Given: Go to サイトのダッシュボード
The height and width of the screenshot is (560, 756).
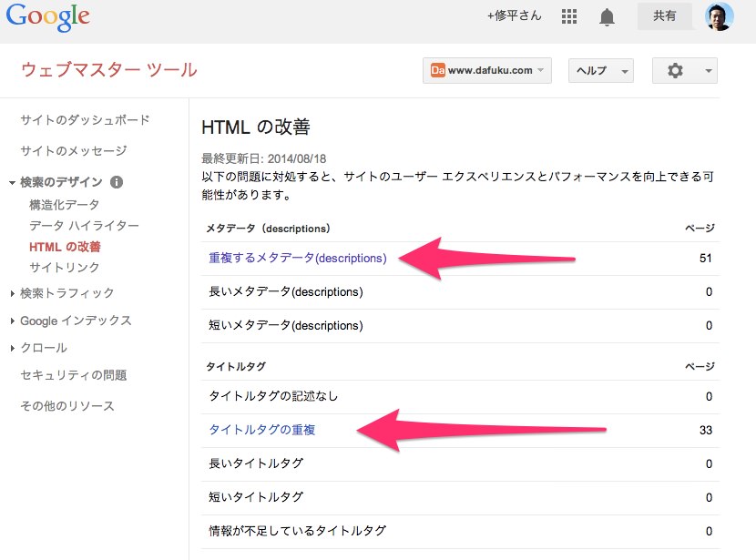Looking at the screenshot, I should pos(85,119).
